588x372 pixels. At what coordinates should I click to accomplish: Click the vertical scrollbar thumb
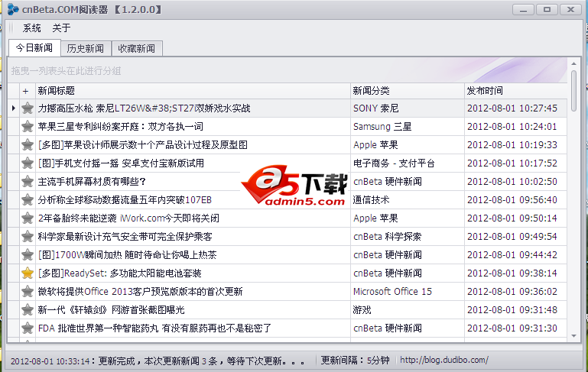(573, 91)
